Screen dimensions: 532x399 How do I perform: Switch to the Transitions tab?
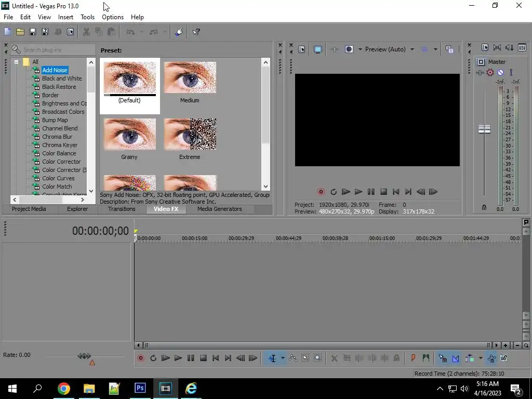coord(122,209)
